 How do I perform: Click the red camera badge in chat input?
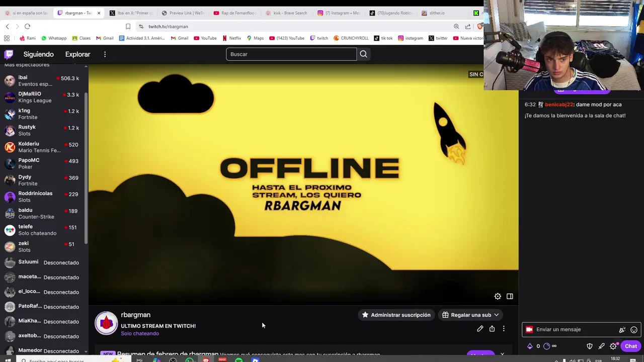point(529,330)
